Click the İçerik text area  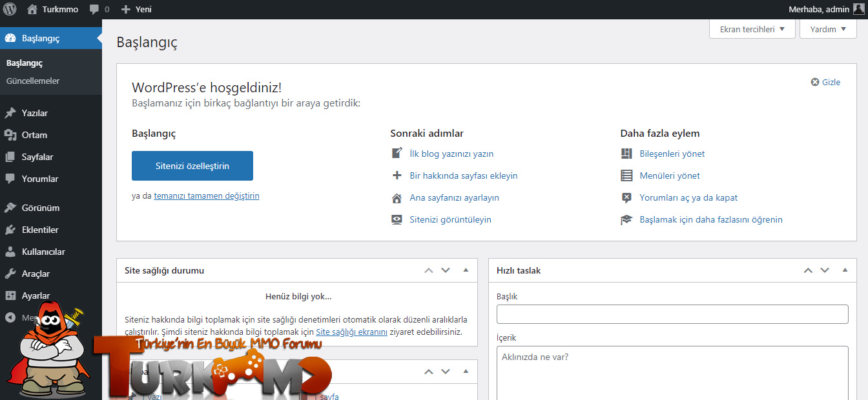point(672,373)
